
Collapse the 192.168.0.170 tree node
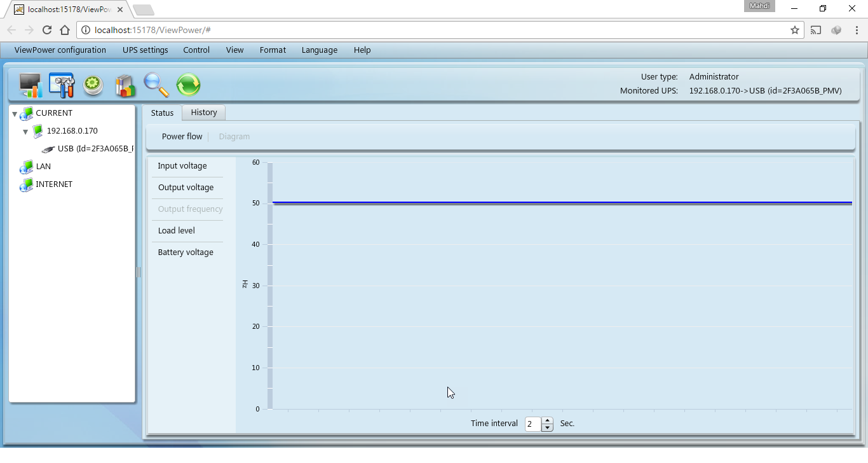click(25, 132)
